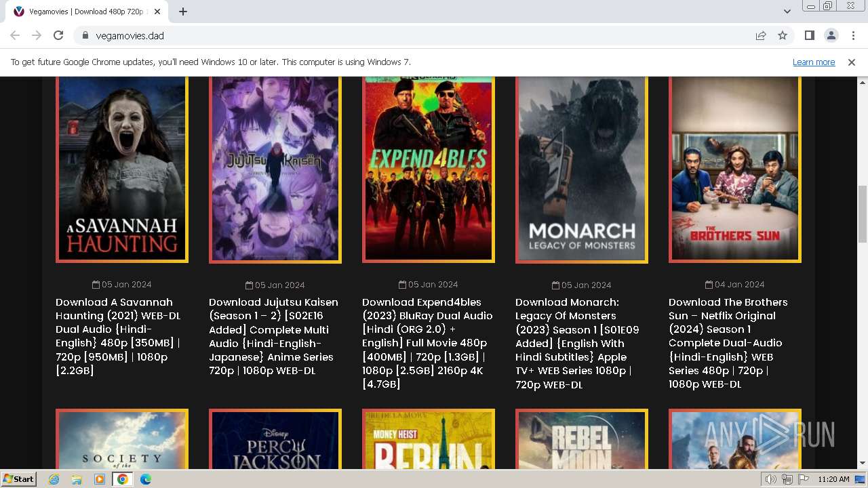This screenshot has width=868, height=488.
Task: Open the Percy Jackson poster
Action: click(275, 439)
